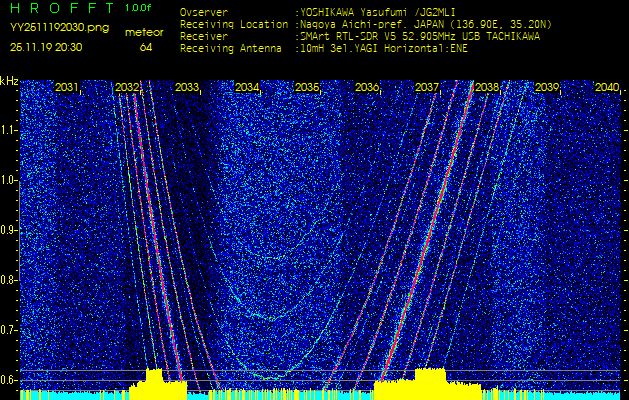Image resolution: width=629 pixels, height=400 pixels.
Task: Click the 2034 time label
Action: click(247, 88)
